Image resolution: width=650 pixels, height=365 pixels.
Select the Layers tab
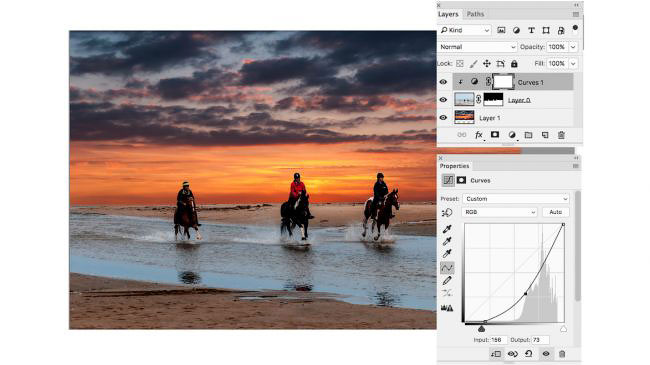(x=448, y=14)
